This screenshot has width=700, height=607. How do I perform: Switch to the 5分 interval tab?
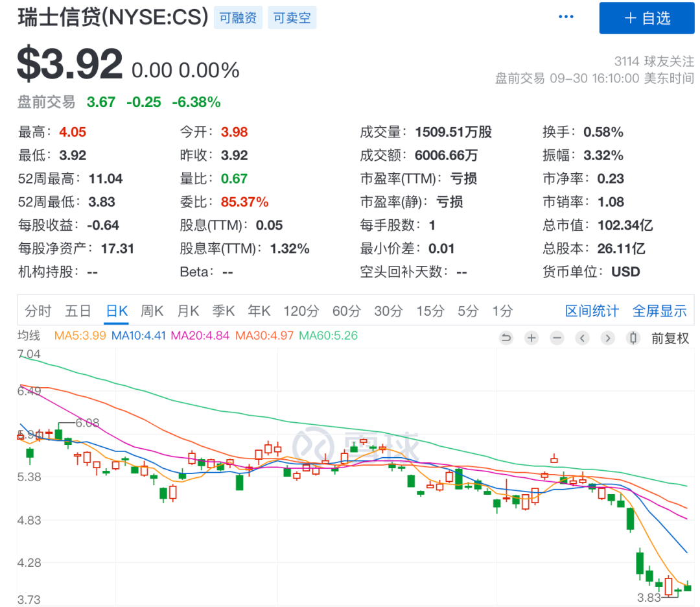click(x=469, y=311)
